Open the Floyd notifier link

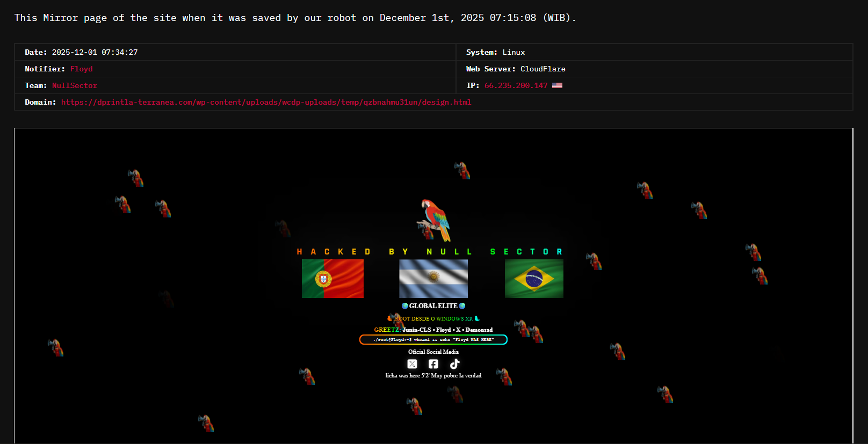(x=81, y=69)
